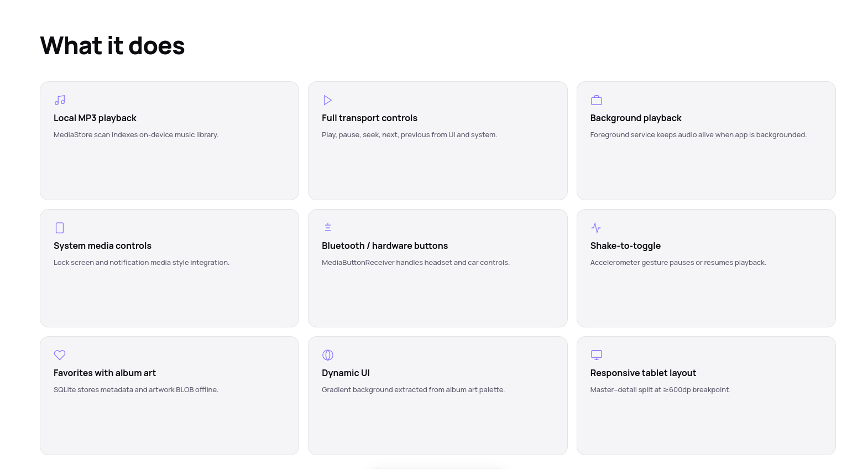This screenshot has height=469, width=868.
Task: Click the Dynamic UI card title
Action: pyautogui.click(x=346, y=373)
